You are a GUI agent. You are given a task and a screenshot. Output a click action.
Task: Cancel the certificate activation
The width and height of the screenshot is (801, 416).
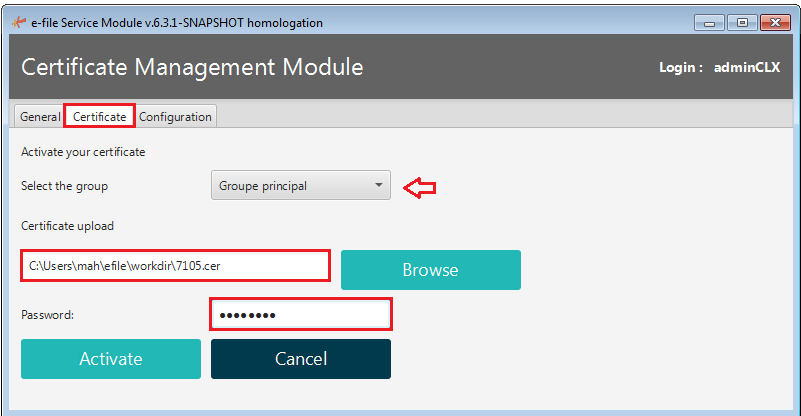pos(300,359)
